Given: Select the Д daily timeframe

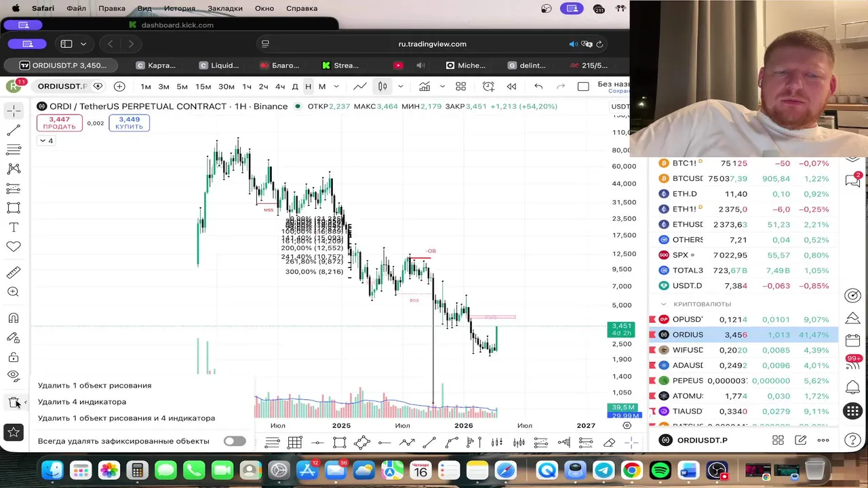Looking at the screenshot, I should click(295, 86).
